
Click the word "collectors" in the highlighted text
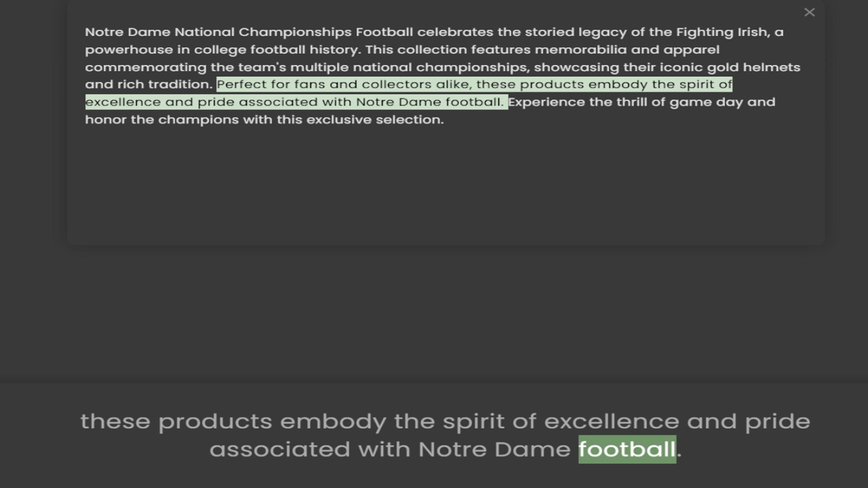coord(396,84)
